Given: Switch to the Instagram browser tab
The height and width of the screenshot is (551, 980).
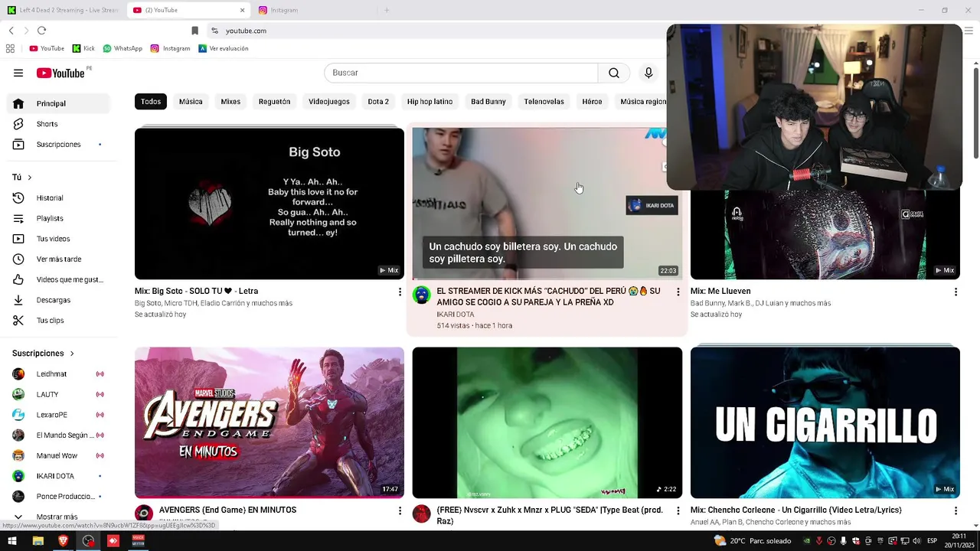Looking at the screenshot, I should tap(314, 10).
